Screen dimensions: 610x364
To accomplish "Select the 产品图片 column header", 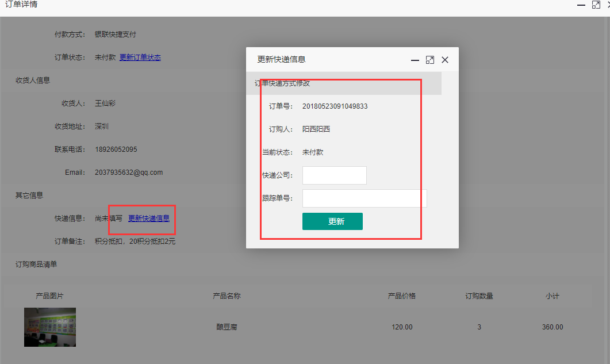I will tap(49, 296).
